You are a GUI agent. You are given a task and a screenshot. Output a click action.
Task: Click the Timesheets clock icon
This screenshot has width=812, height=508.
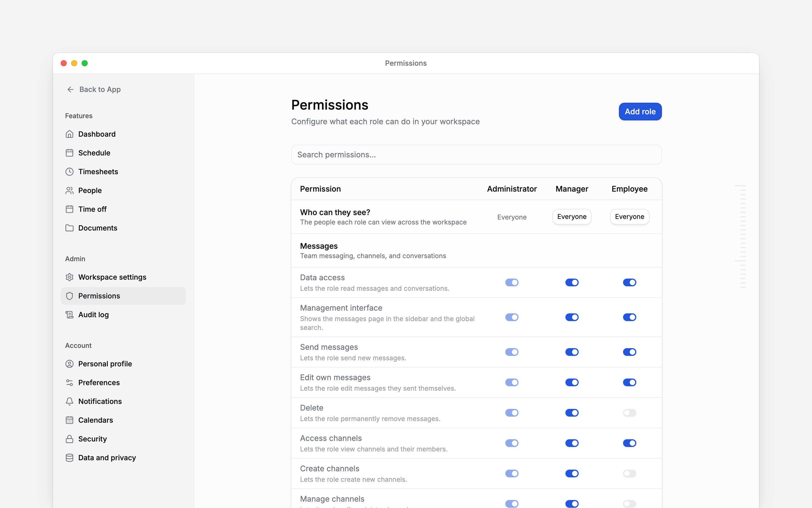[70, 172]
